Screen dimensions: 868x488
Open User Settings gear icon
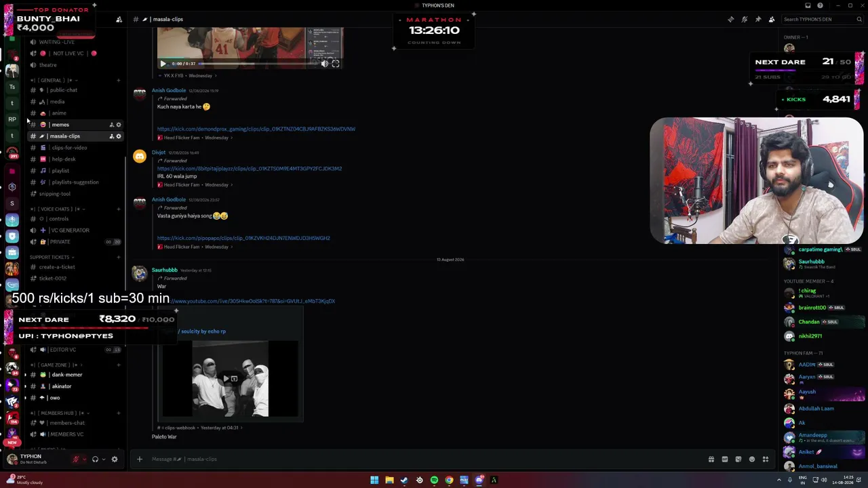tap(115, 459)
